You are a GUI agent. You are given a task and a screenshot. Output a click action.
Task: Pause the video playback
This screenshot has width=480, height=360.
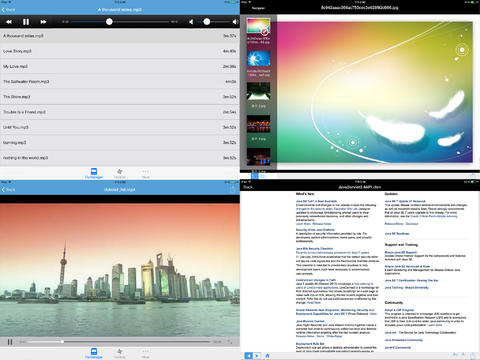pos(10,342)
